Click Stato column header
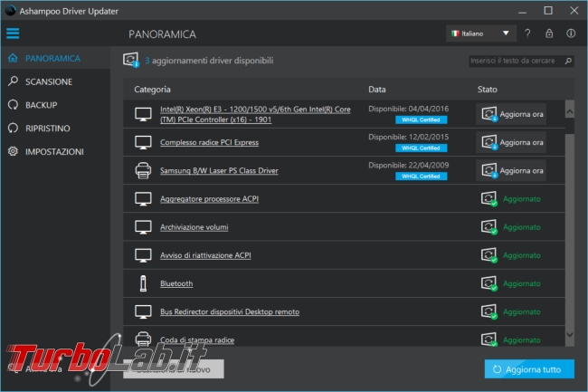The width and height of the screenshot is (588, 392). click(x=487, y=90)
